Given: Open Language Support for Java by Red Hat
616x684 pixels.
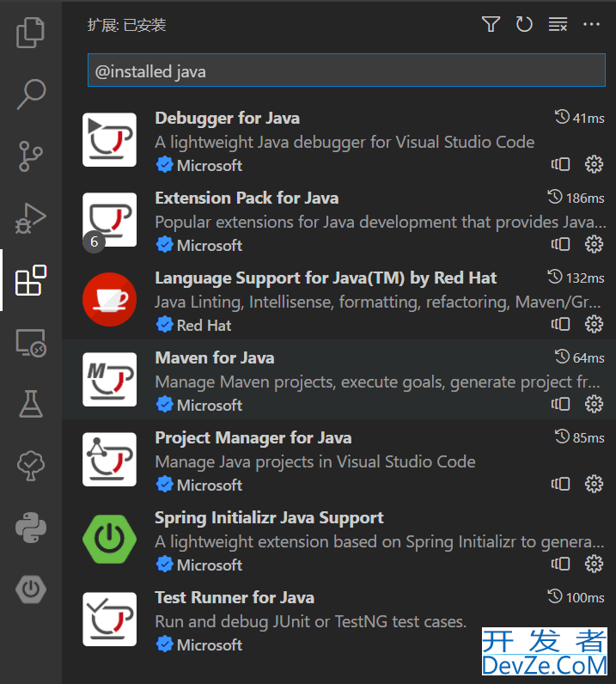Looking at the screenshot, I should coord(339,300).
